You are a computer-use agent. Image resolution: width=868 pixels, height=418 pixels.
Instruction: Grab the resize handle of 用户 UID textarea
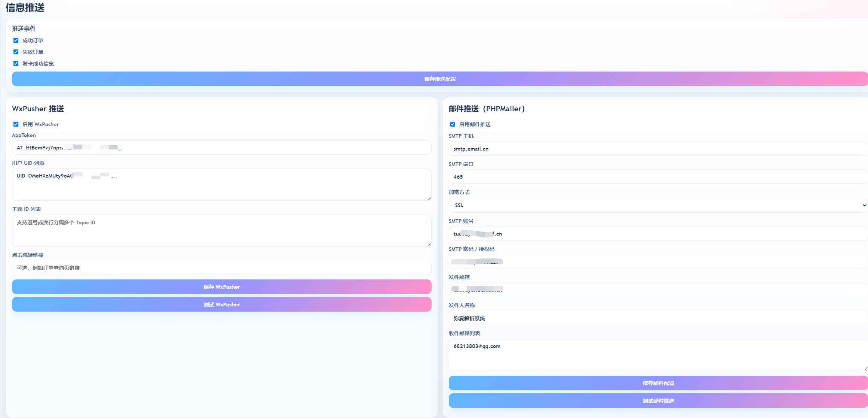[x=429, y=199]
